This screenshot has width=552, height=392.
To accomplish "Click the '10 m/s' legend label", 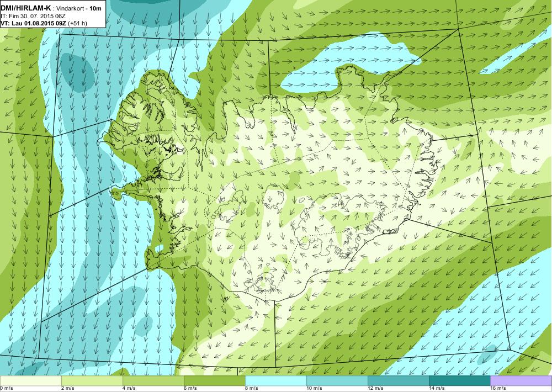I will [x=315, y=389].
